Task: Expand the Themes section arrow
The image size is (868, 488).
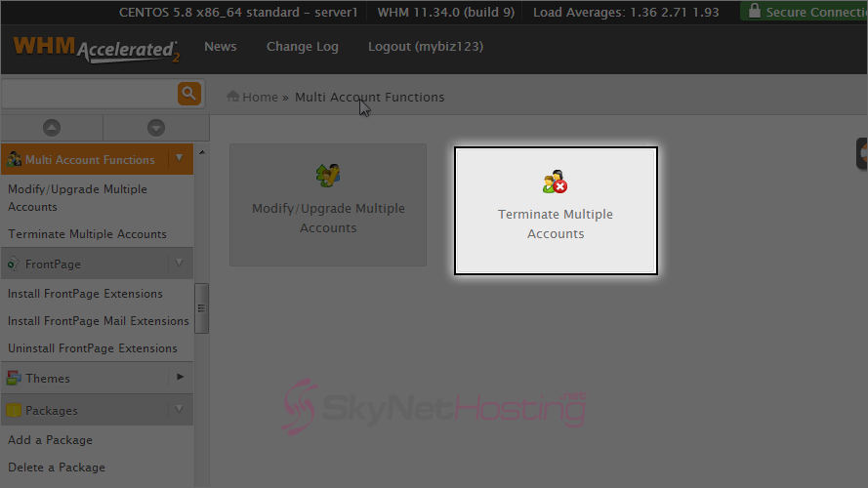Action: tap(180, 377)
